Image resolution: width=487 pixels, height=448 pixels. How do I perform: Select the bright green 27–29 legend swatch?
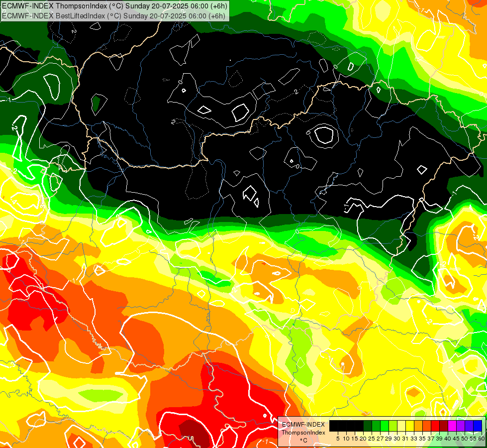[385, 426]
